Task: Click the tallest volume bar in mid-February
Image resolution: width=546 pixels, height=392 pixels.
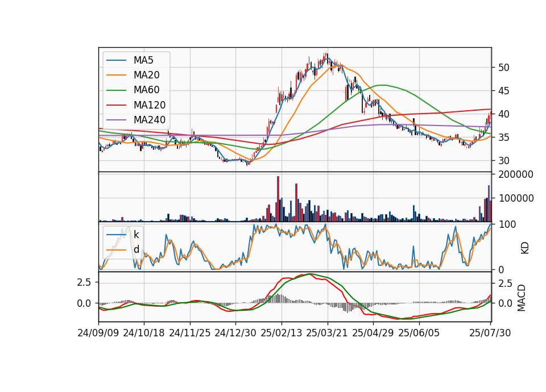Action: (x=278, y=199)
